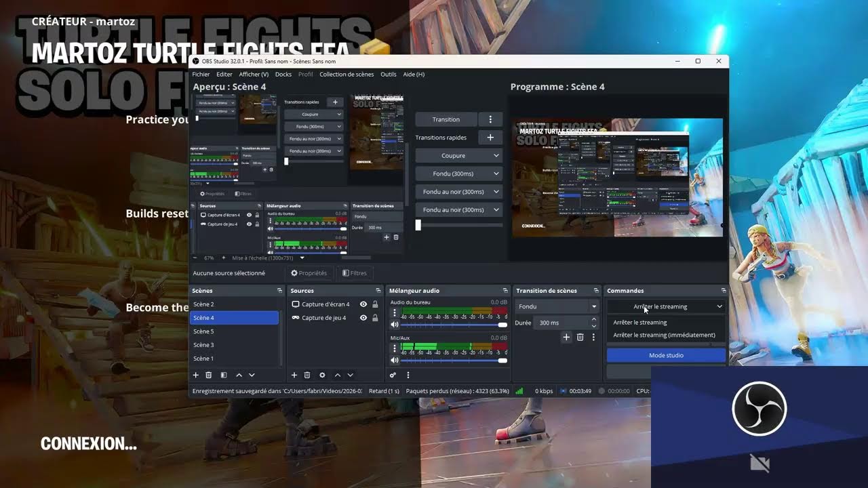Screen dimensions: 868x488
Task: Open source properties gear in Sources toolbar
Action: click(x=322, y=375)
